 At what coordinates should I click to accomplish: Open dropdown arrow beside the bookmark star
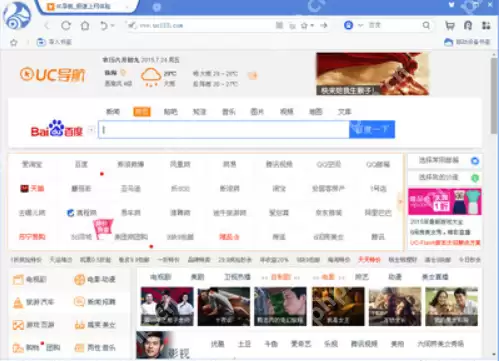312,25
